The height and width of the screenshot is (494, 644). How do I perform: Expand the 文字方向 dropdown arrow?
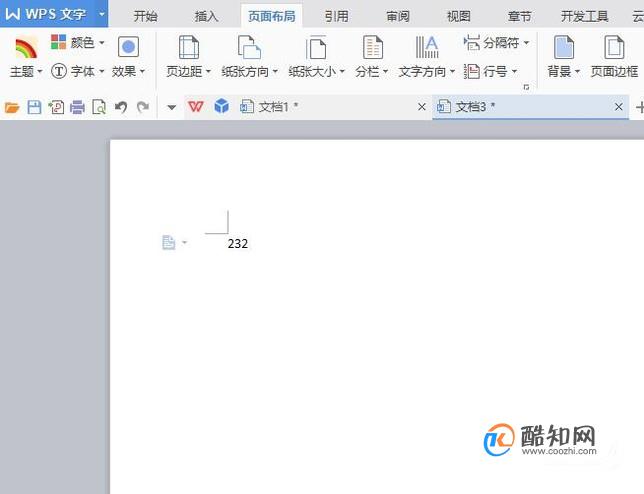coord(452,71)
